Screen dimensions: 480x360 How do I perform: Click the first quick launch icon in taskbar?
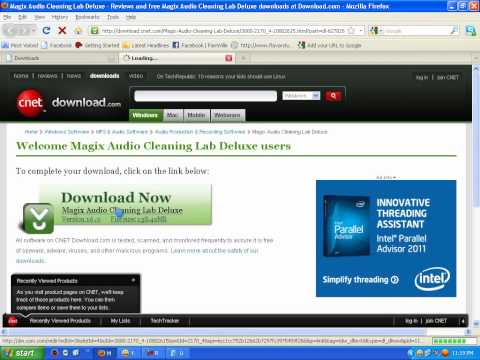[54, 353]
